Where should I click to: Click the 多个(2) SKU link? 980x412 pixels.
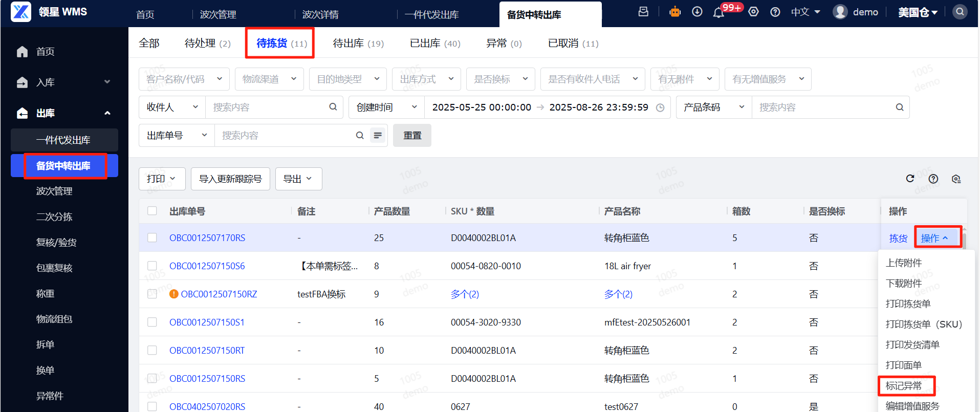(x=465, y=294)
